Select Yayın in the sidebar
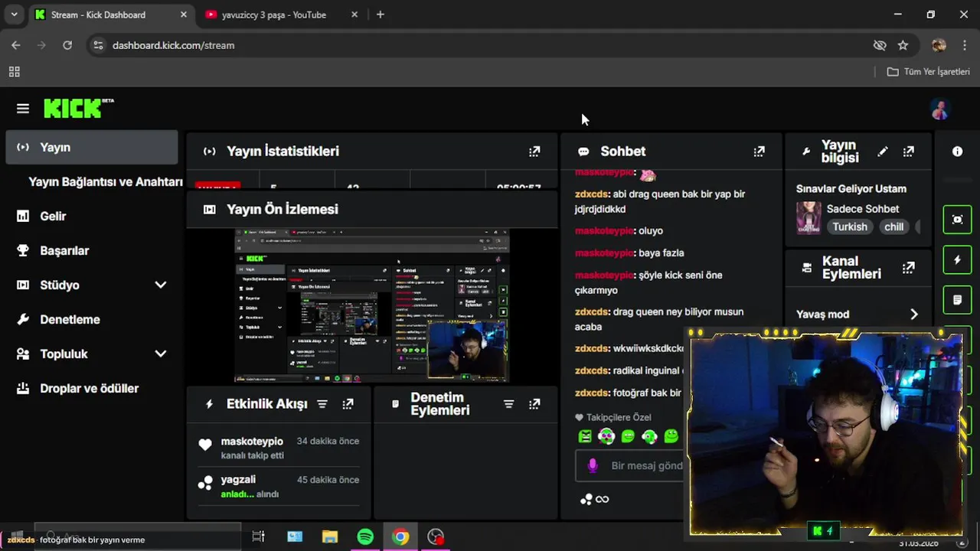 click(x=92, y=148)
